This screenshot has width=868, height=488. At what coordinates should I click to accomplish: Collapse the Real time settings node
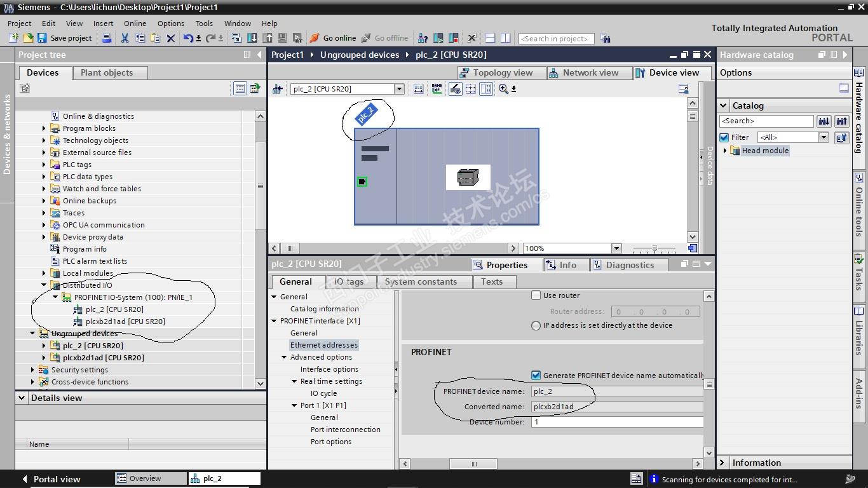pyautogui.click(x=295, y=381)
